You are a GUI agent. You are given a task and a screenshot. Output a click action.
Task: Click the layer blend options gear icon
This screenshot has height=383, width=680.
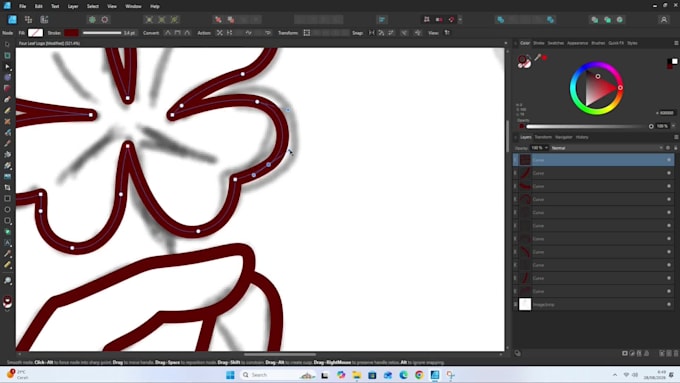pos(668,148)
